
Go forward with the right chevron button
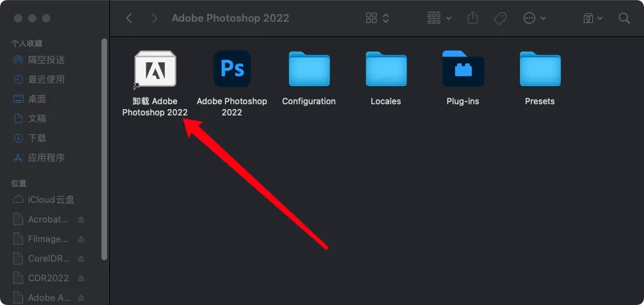155,18
